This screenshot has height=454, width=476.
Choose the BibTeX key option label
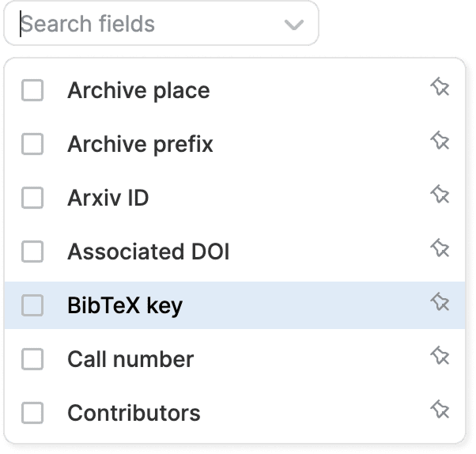tap(125, 305)
